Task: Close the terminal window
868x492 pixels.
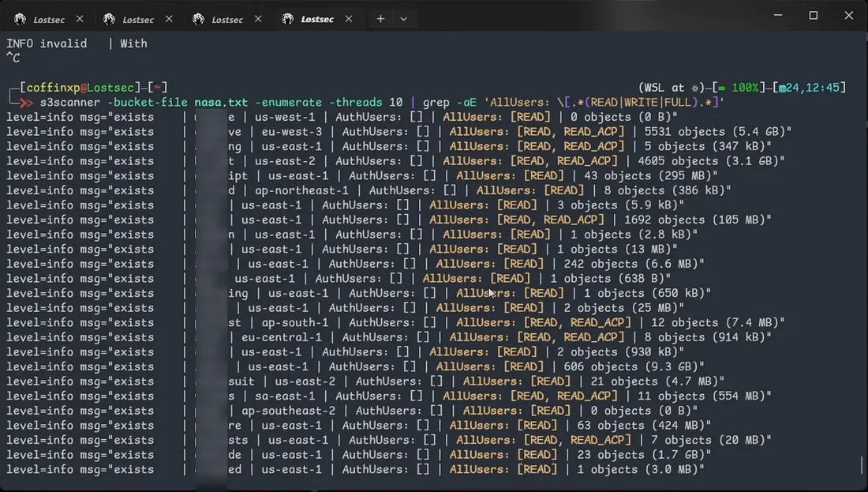Action: (x=848, y=16)
